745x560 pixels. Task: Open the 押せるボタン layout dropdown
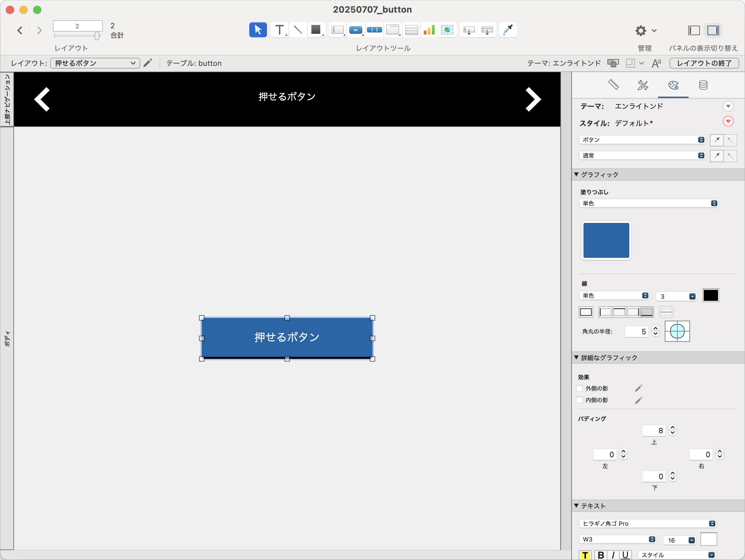click(x=95, y=63)
